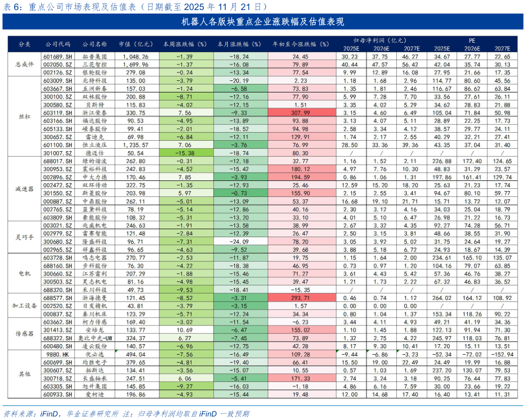
Task: Select the dark green -15.38 weekly cell
Action: [185, 153]
